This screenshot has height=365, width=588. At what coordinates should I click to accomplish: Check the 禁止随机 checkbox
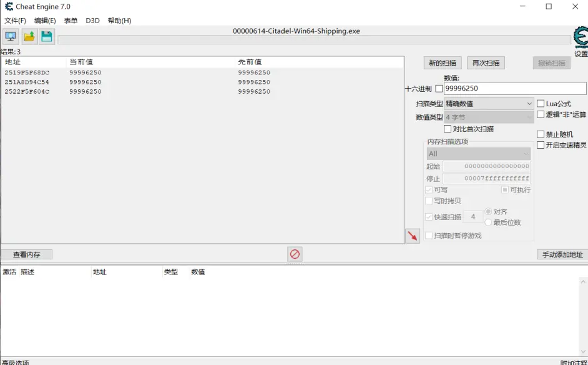pyautogui.click(x=541, y=134)
